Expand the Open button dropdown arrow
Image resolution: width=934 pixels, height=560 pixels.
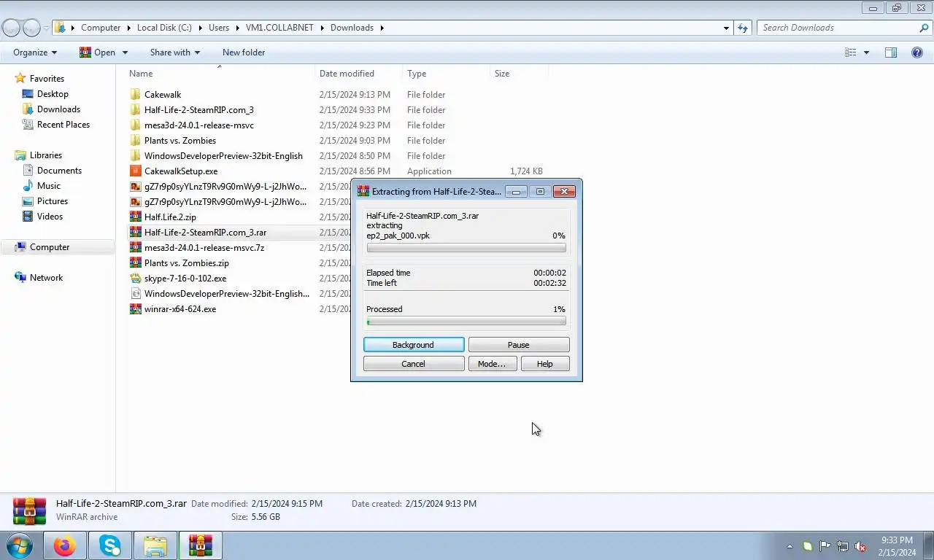click(x=125, y=52)
